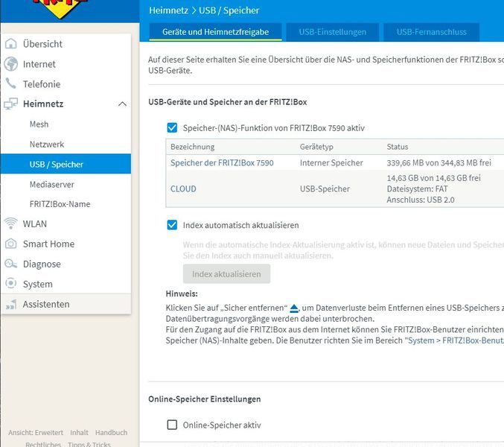
Task: Open the USB-Fernanschluss tab
Action: tap(431, 32)
